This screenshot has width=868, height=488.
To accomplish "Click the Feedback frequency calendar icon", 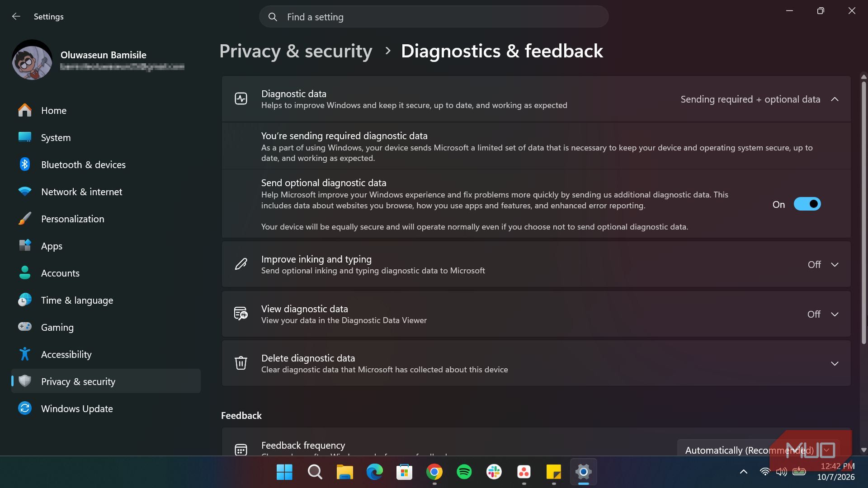I will pos(241,450).
